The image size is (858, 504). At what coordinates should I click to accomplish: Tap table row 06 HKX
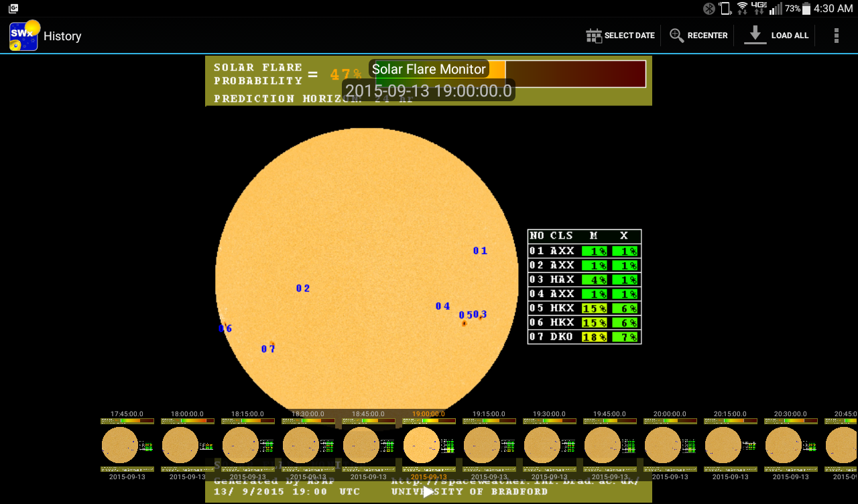[x=585, y=322]
